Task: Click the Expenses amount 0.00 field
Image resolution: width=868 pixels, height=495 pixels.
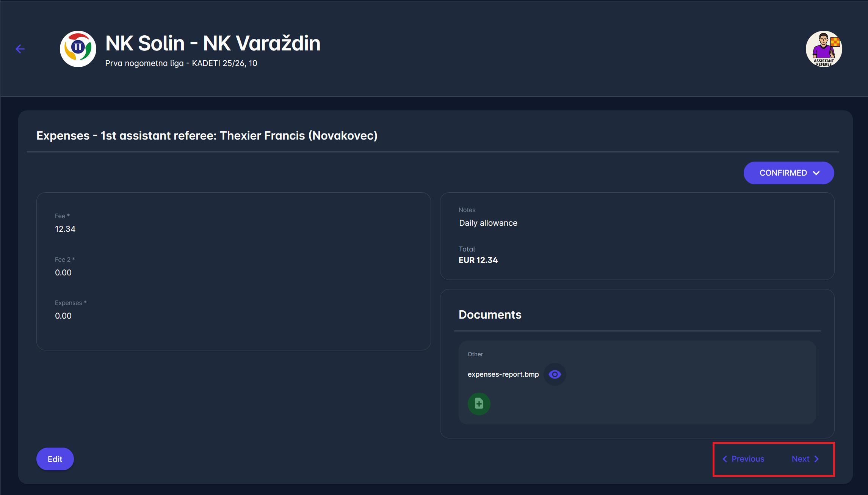Action: 63,316
